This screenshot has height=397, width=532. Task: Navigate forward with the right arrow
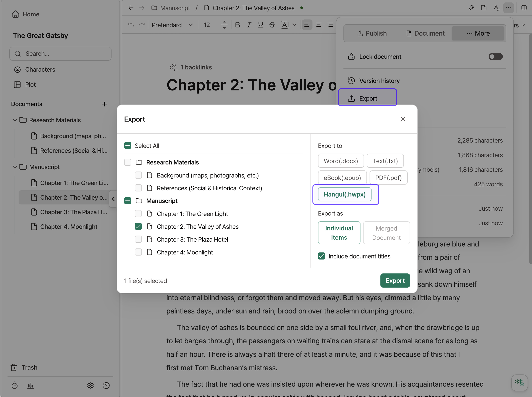click(142, 8)
